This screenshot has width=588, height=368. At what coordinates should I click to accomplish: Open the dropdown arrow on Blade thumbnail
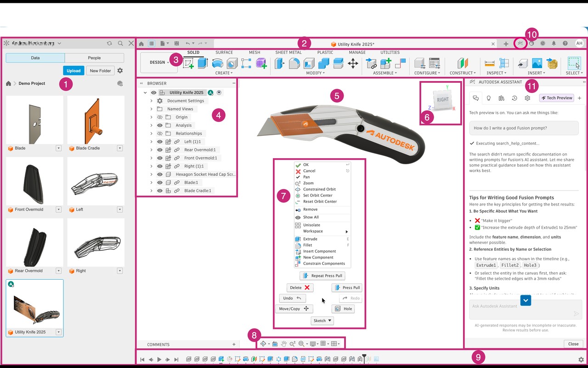pyautogui.click(x=59, y=148)
